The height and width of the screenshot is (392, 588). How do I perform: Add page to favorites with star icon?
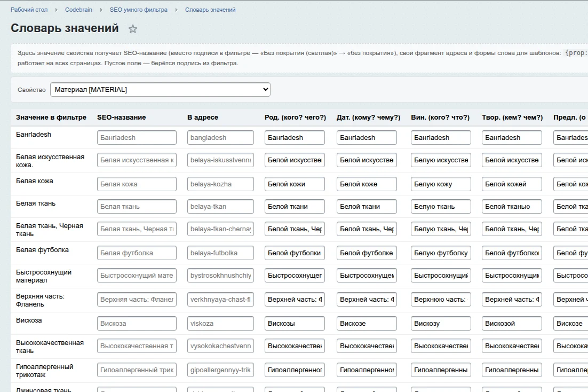(133, 29)
